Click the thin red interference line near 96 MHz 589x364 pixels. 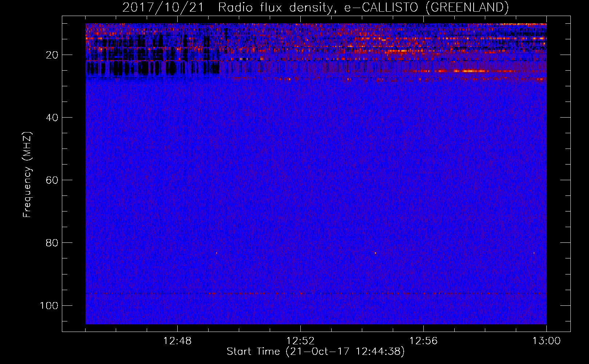(x=316, y=293)
